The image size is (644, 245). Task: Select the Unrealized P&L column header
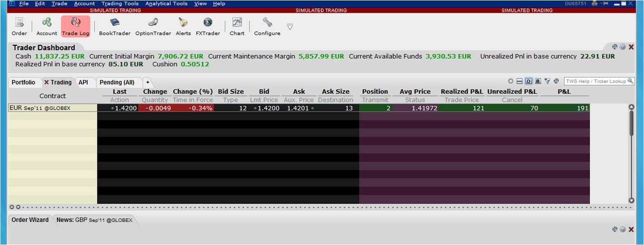tap(512, 91)
